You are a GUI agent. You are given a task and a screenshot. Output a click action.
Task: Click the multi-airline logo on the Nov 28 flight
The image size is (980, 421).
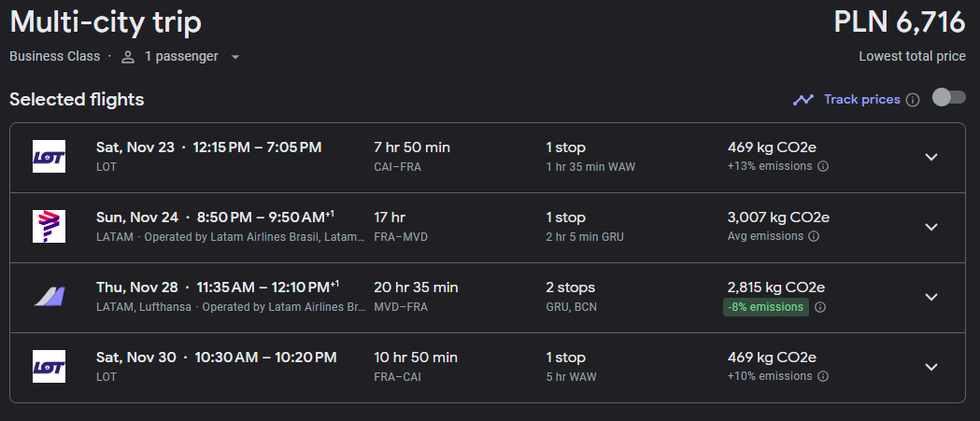(49, 297)
